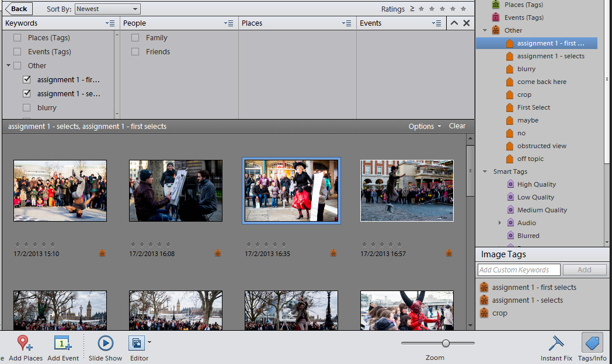Screen dimensions: 612x364
Task: Click the Add keyword button
Action: (x=585, y=269)
